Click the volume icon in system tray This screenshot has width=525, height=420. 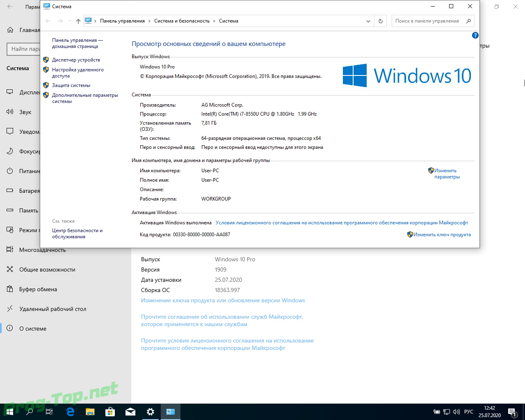point(456,412)
